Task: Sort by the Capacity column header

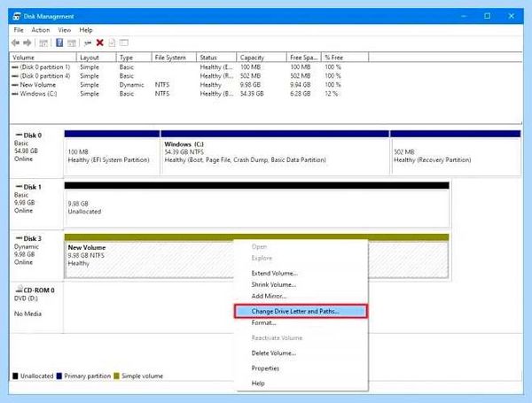Action: [262, 58]
